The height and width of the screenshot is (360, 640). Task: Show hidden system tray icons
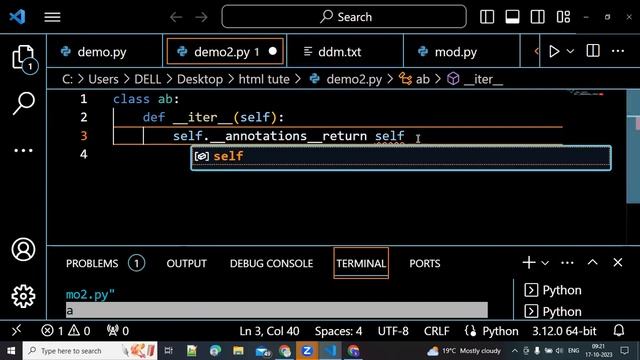tap(515, 351)
